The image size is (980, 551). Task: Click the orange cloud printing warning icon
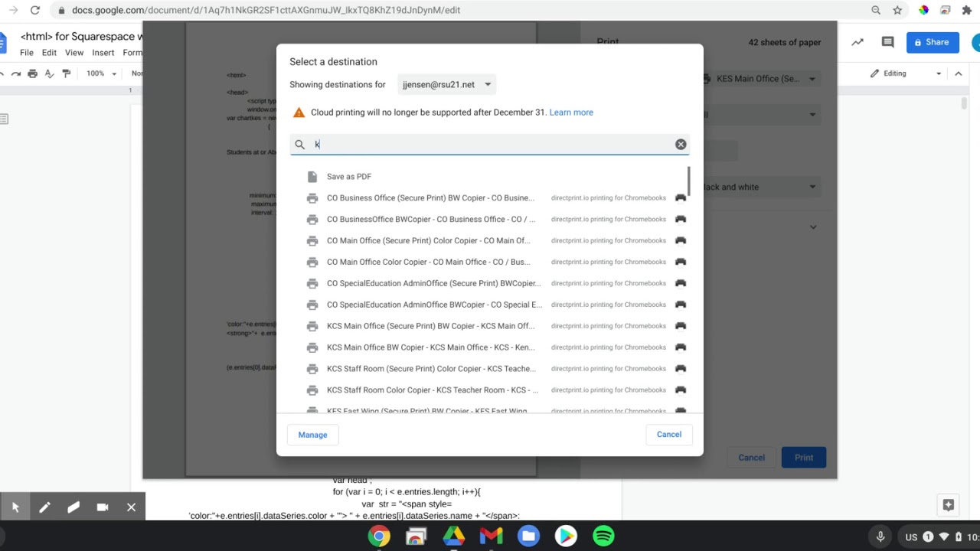[x=299, y=112]
